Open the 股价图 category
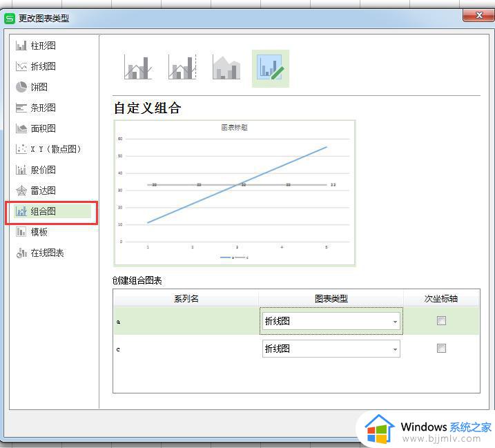495x448 pixels. tap(43, 170)
